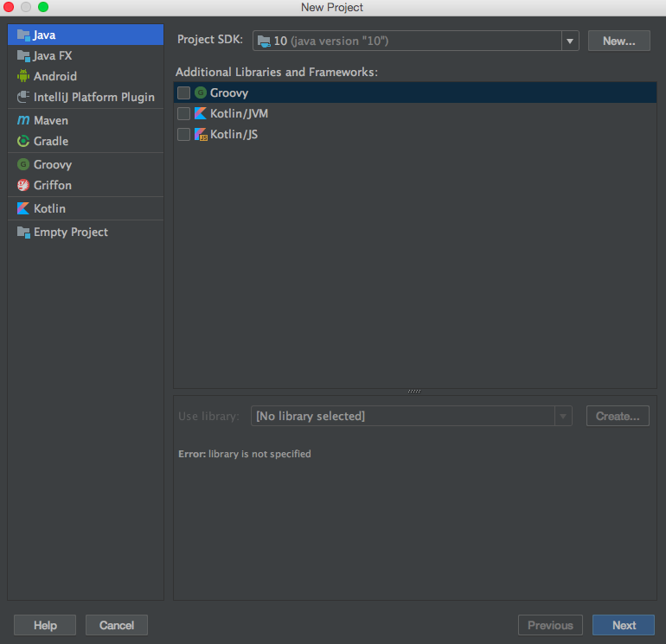Choose Groovy label in project type list
The height and width of the screenshot is (644, 666).
coord(53,165)
